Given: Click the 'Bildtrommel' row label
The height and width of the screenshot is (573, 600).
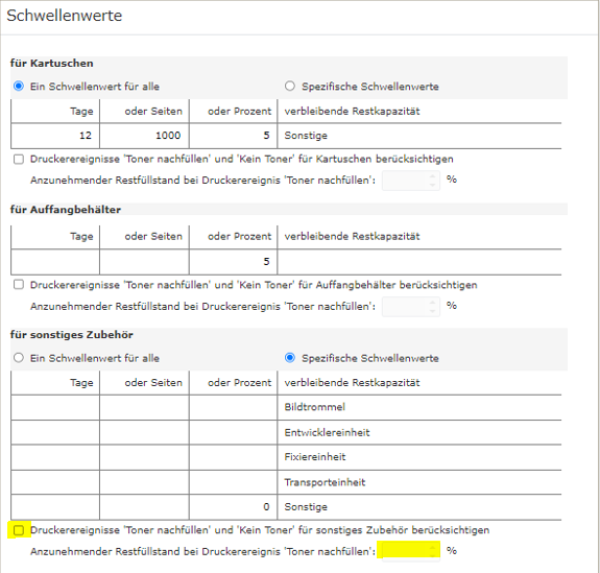Looking at the screenshot, I should 315,407.
